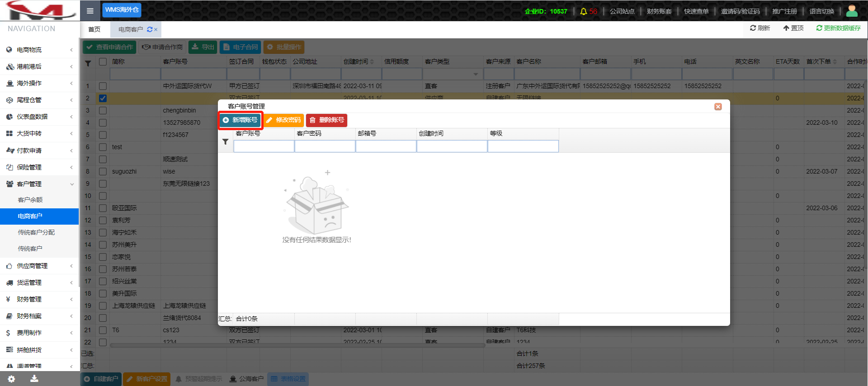
Task: Click the 修改密码 button
Action: coord(283,120)
